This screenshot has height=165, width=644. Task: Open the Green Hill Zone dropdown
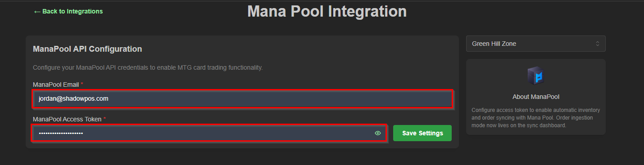pyautogui.click(x=536, y=44)
